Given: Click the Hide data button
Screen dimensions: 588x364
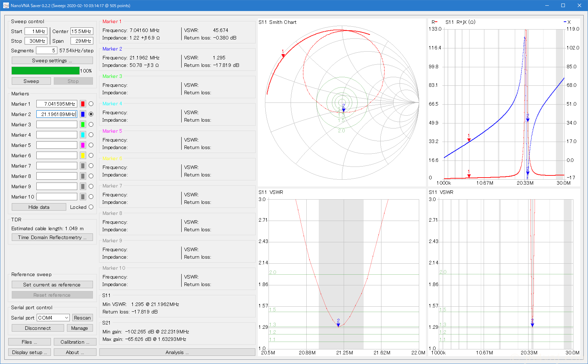Looking at the screenshot, I should (39, 207).
